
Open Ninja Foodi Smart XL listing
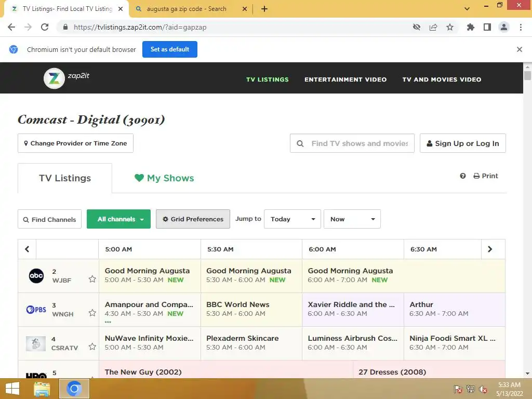pos(454,343)
